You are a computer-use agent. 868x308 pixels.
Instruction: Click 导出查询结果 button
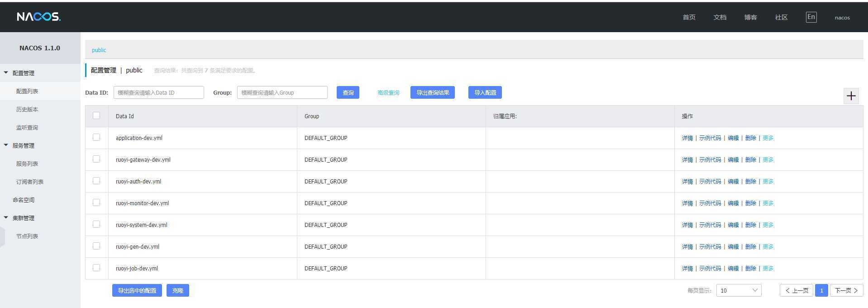click(433, 92)
